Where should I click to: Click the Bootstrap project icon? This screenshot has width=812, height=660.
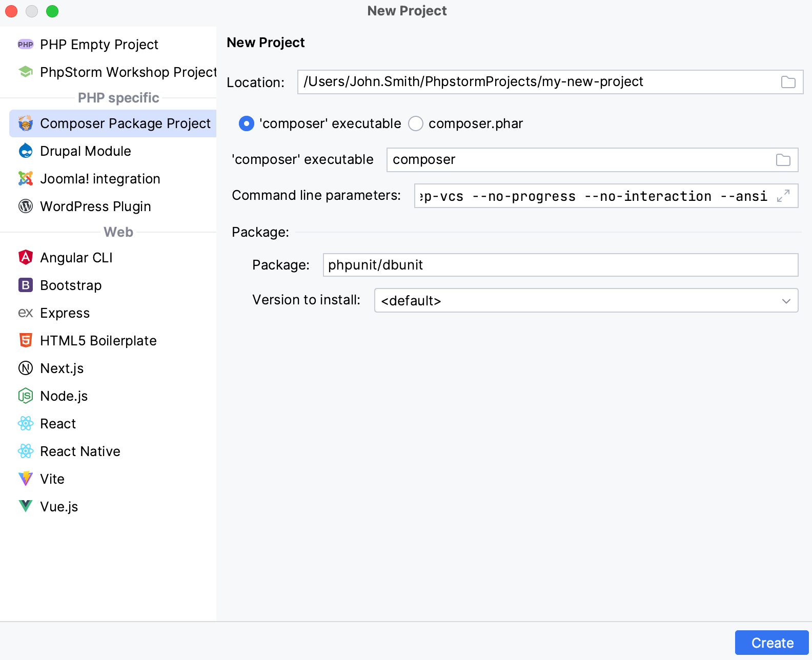pyautogui.click(x=26, y=285)
